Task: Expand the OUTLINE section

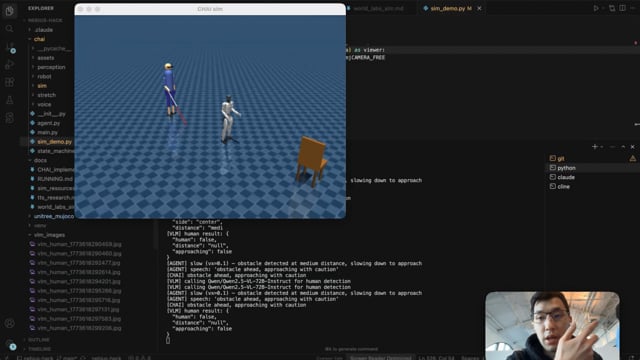Action: click(x=39, y=340)
